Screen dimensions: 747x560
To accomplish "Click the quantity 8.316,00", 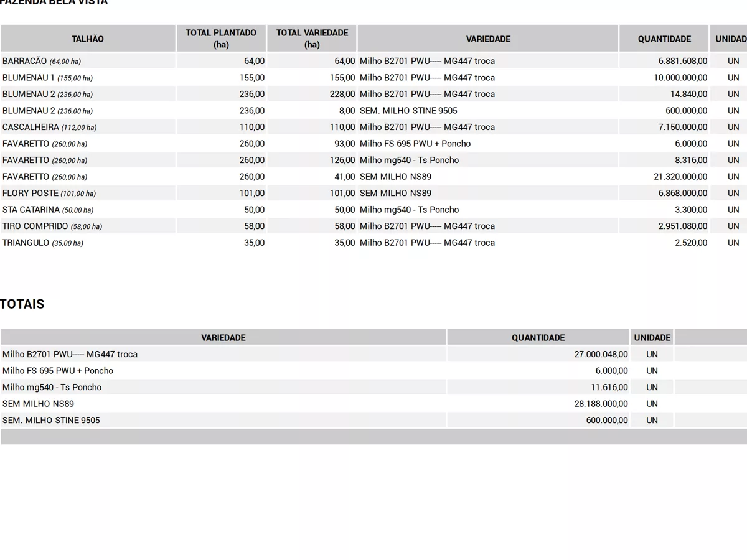I will [691, 160].
